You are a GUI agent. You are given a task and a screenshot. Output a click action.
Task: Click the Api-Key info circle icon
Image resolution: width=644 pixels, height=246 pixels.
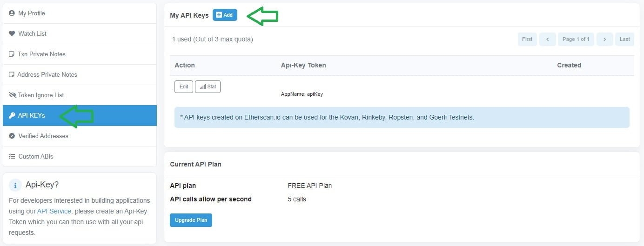pyautogui.click(x=15, y=185)
